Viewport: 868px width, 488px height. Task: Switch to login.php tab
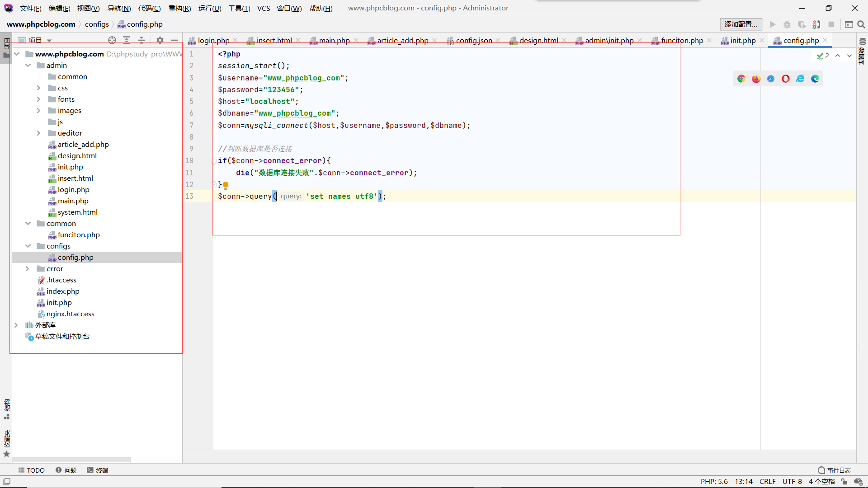click(x=213, y=40)
